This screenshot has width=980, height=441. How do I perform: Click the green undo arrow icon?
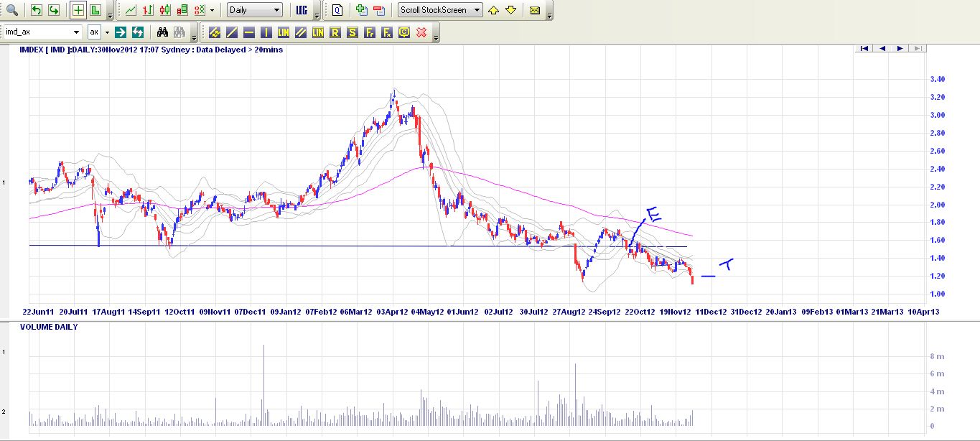point(37,10)
